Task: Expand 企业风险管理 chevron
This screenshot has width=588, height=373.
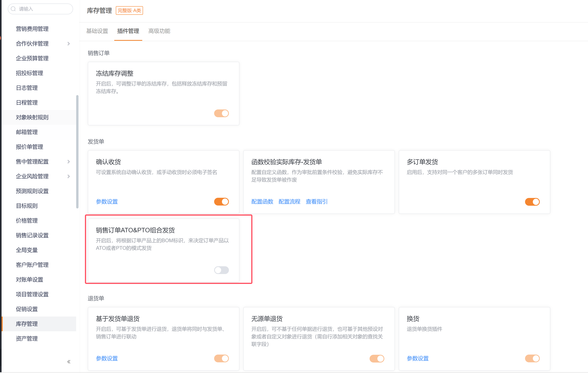Action: click(69, 176)
